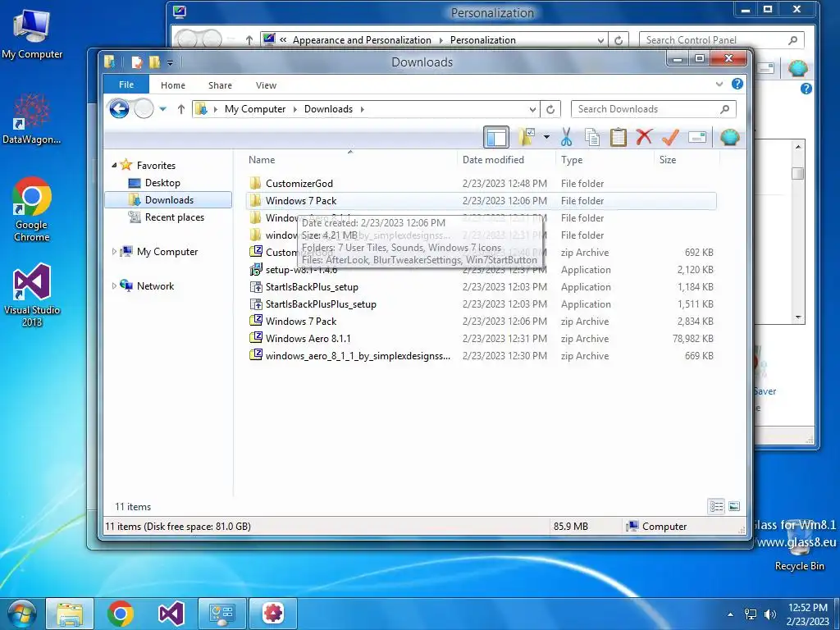Click the Forward navigation button in Downloads

pyautogui.click(x=144, y=109)
